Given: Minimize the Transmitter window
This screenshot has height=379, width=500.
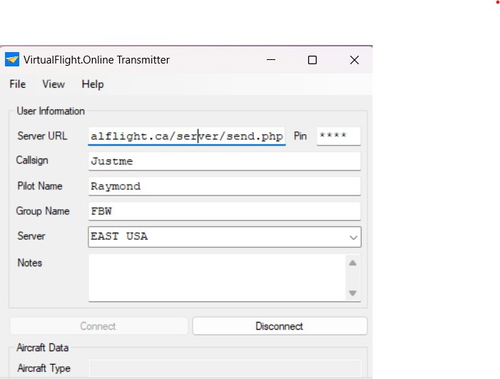Looking at the screenshot, I should click(271, 60).
